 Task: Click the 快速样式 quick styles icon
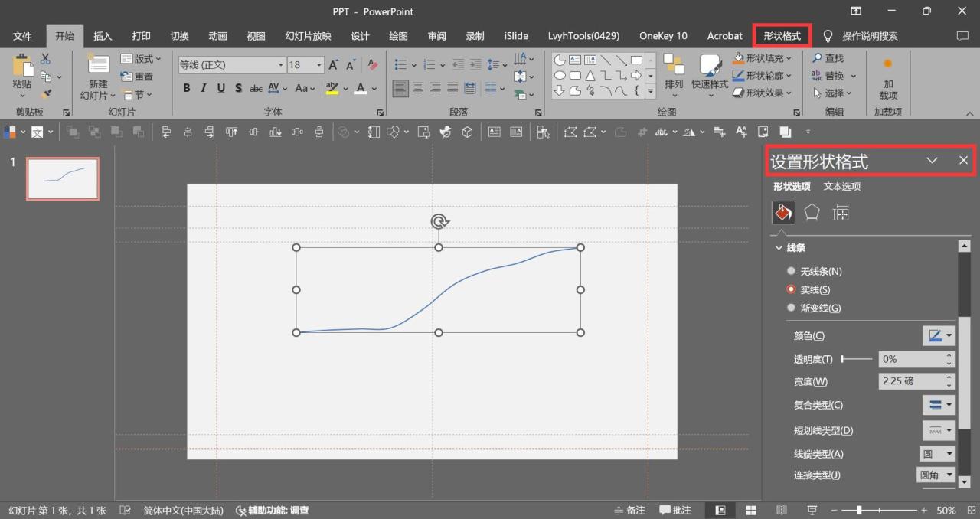point(709,69)
